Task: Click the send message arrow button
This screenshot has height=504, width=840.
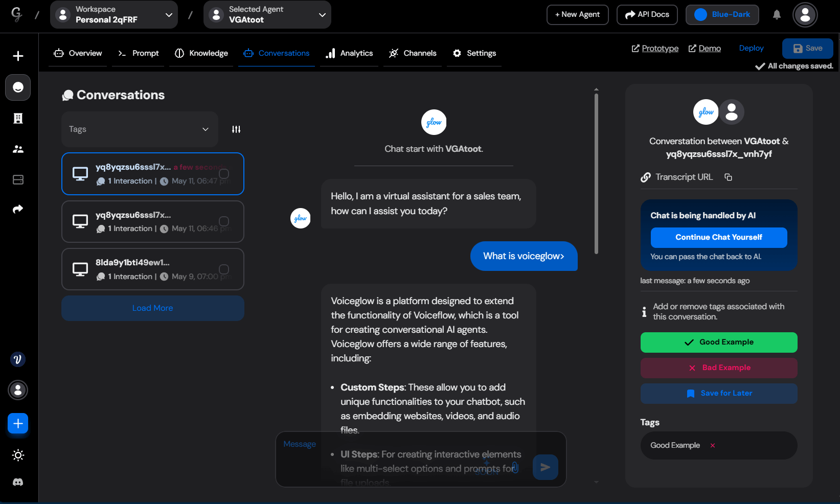Action: coord(545,467)
